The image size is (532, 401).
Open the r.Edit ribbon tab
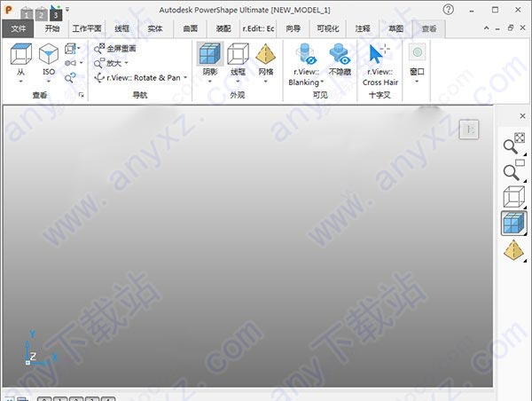click(258, 28)
